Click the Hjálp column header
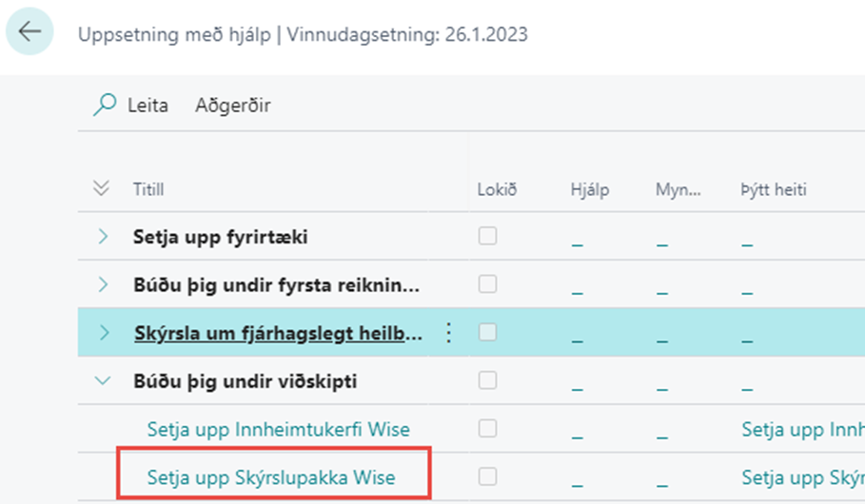This screenshot has height=504, width=865. [x=588, y=189]
